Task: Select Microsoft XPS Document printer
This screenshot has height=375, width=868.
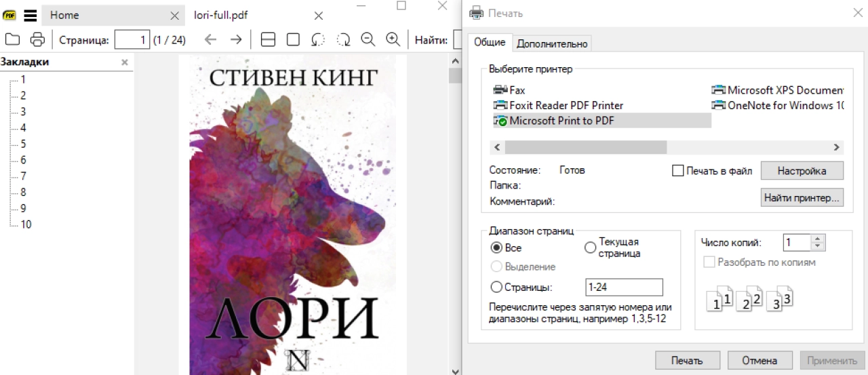Action: [777, 90]
